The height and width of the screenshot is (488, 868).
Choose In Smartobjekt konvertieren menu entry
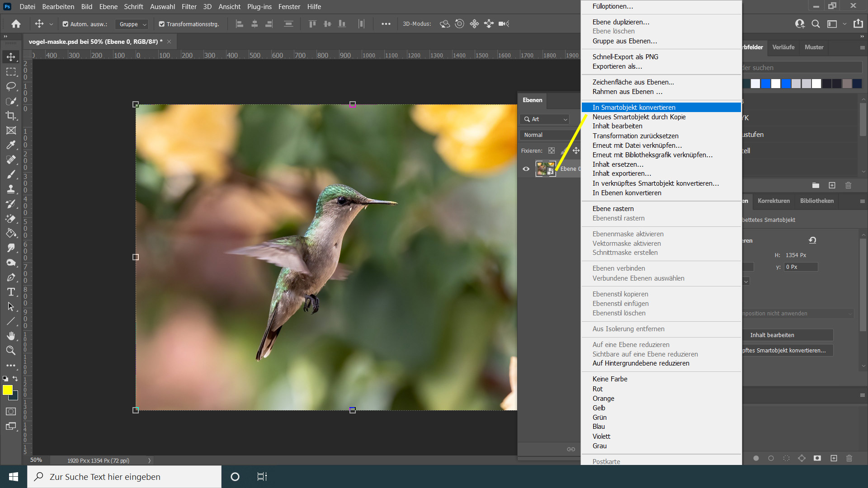click(x=634, y=108)
